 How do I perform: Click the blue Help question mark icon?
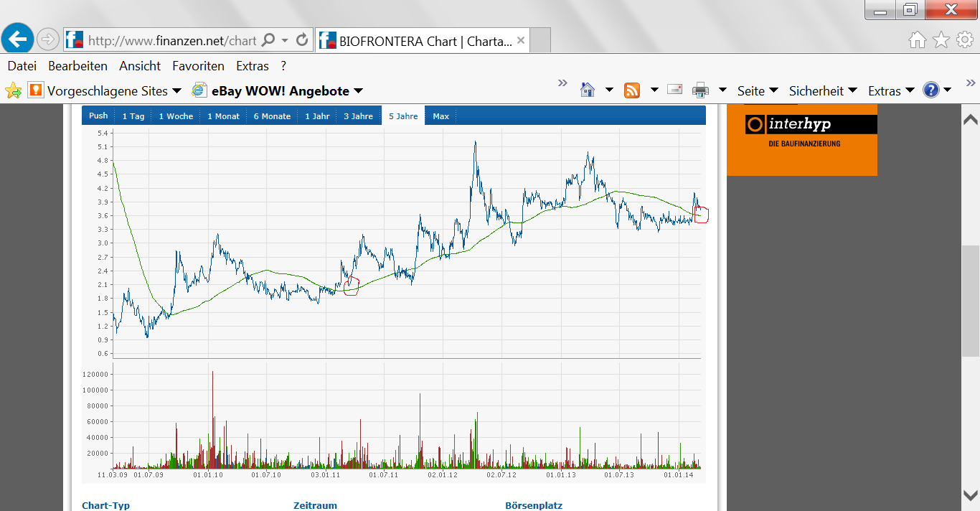pos(931,90)
